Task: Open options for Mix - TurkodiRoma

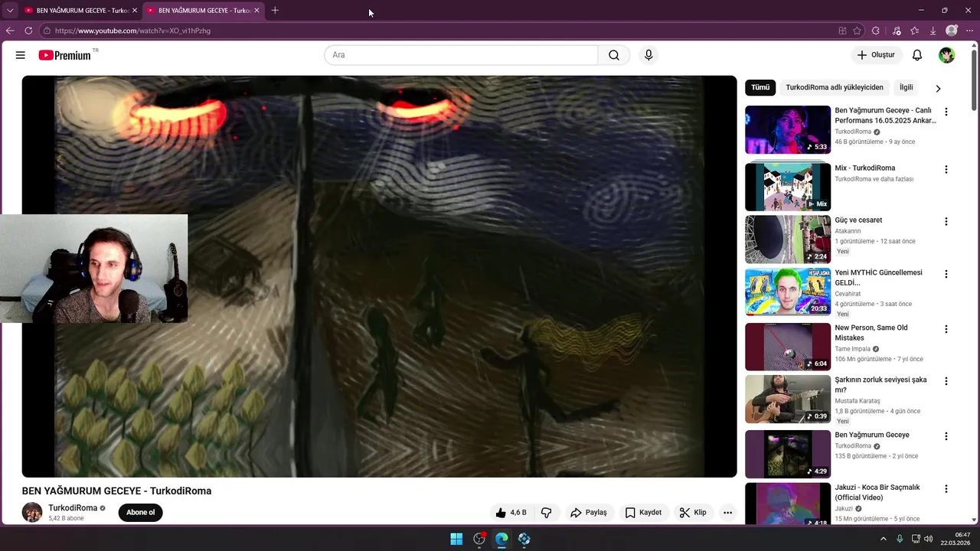Action: pyautogui.click(x=946, y=169)
